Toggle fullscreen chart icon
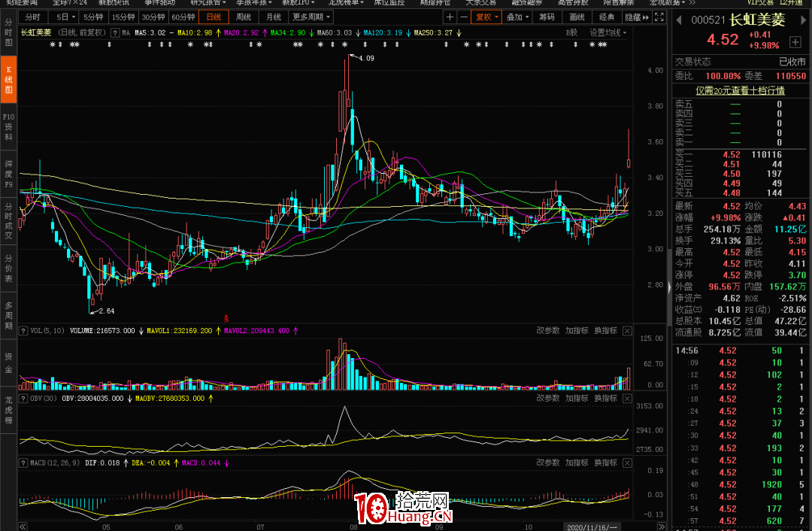Viewport: 812px width, 531px height. (x=659, y=17)
